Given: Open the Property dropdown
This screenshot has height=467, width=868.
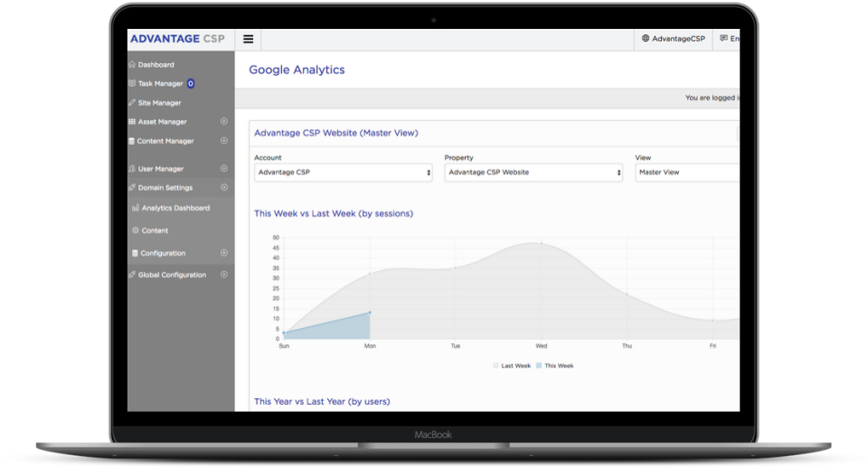Looking at the screenshot, I should pyautogui.click(x=533, y=173).
